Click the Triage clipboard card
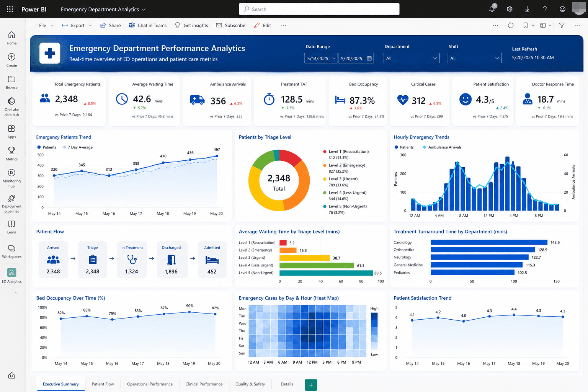588x392 pixels. pos(92,260)
